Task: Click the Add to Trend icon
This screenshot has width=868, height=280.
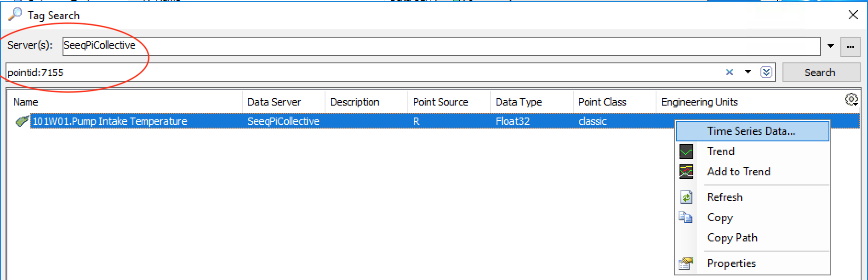Action: coord(686,172)
